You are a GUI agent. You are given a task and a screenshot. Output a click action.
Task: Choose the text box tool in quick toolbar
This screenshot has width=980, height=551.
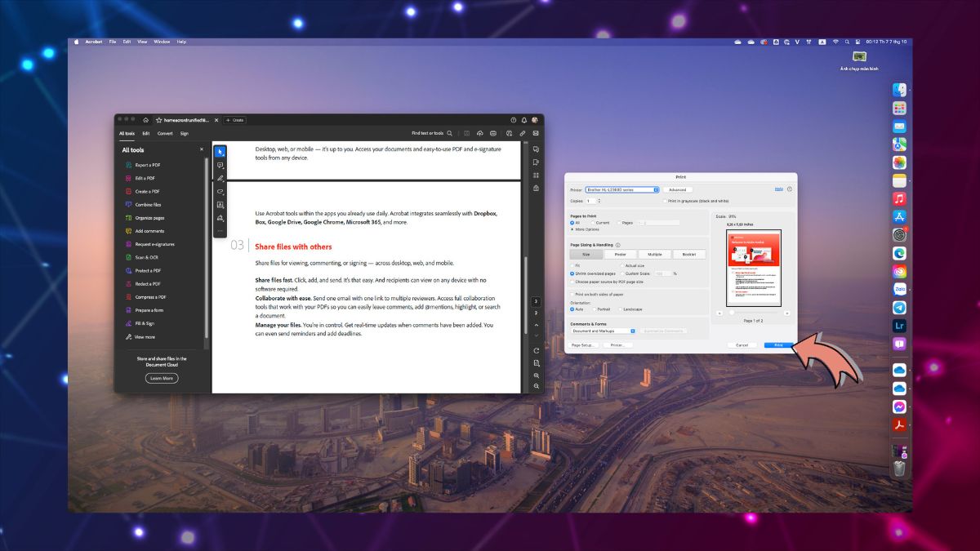(x=220, y=205)
